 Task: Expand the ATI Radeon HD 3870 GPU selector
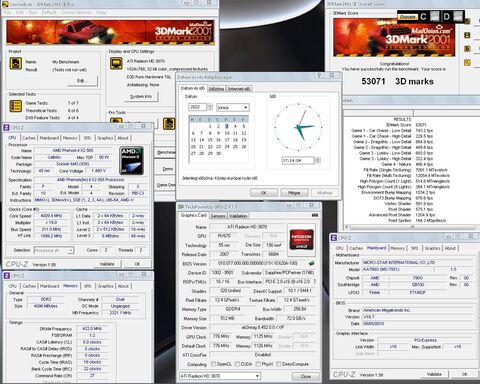(220, 376)
